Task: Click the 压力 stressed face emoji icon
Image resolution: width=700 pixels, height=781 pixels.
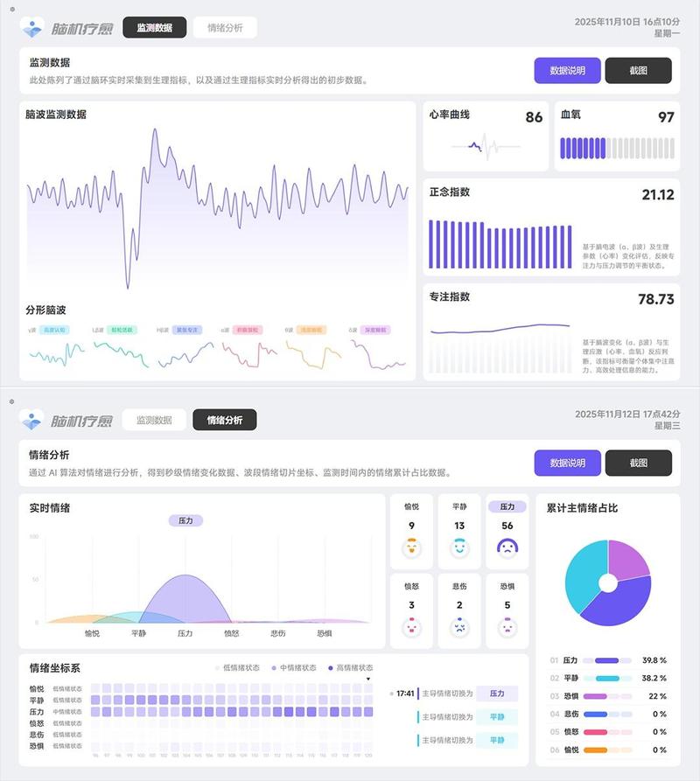Action: [507, 547]
